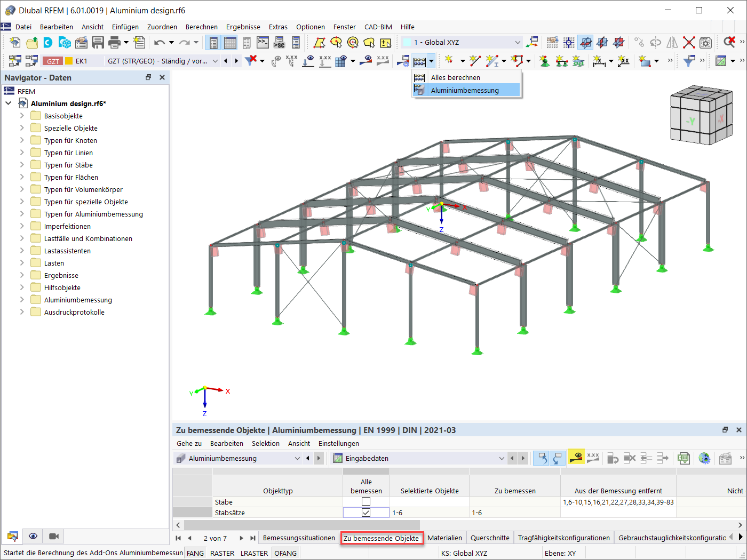The width and height of the screenshot is (747, 560).
Task: Open the Datei menu
Action: pos(23,27)
